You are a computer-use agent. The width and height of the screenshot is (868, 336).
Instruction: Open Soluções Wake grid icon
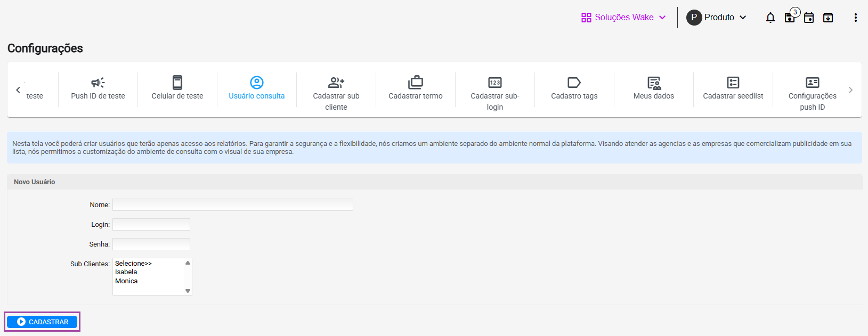[586, 18]
